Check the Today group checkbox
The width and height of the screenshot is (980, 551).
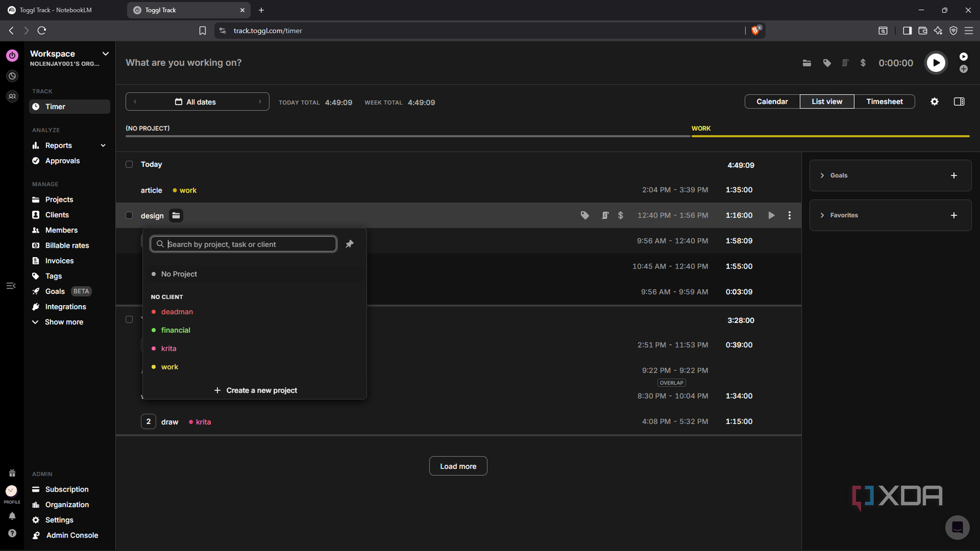129,164
